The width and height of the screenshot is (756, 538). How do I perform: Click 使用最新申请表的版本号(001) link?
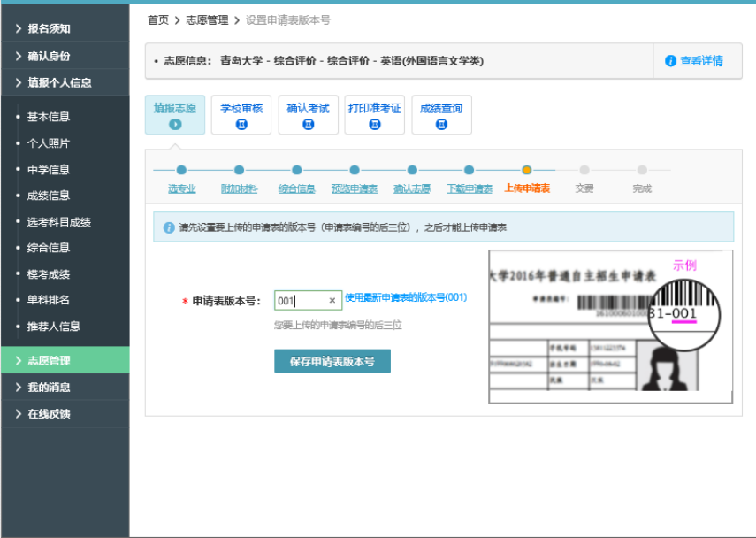[406, 298]
